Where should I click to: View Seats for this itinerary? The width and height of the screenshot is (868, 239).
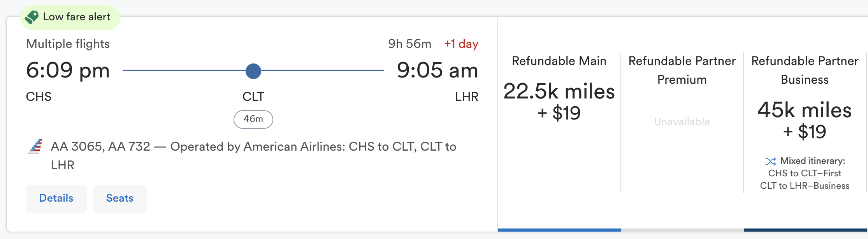coord(119,199)
